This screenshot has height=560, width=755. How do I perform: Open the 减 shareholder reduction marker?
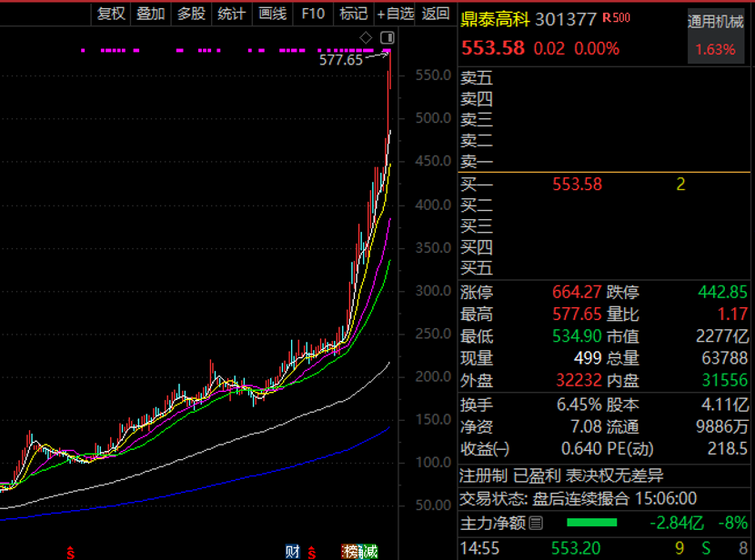tap(369, 551)
